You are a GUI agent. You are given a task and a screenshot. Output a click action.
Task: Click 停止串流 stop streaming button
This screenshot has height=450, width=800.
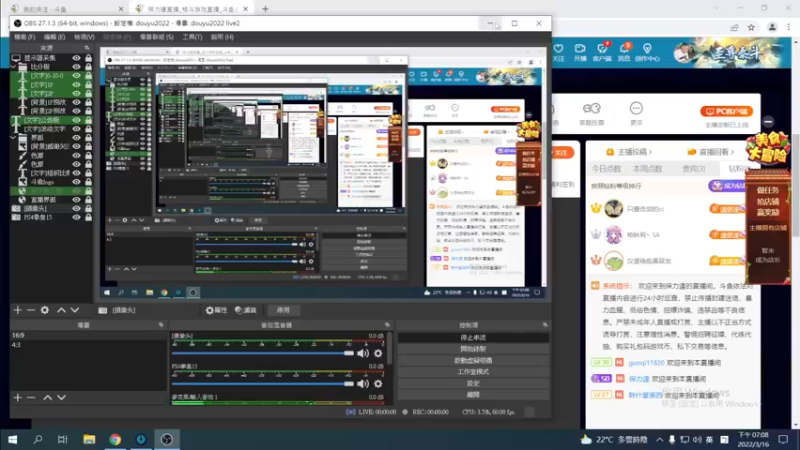click(473, 338)
